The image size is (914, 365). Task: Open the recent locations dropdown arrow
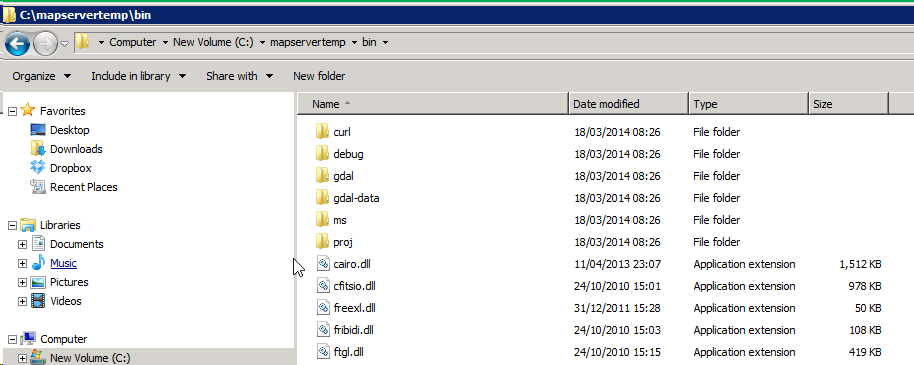point(64,43)
